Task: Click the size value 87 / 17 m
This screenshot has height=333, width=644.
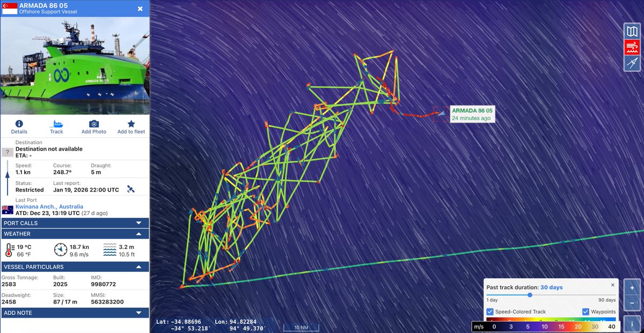Action: pyautogui.click(x=65, y=302)
